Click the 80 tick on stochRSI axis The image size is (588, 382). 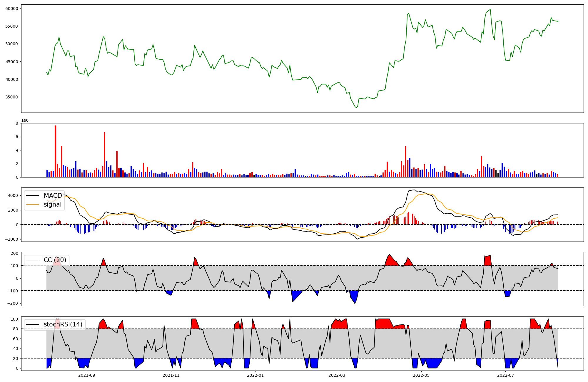[x=16, y=329]
